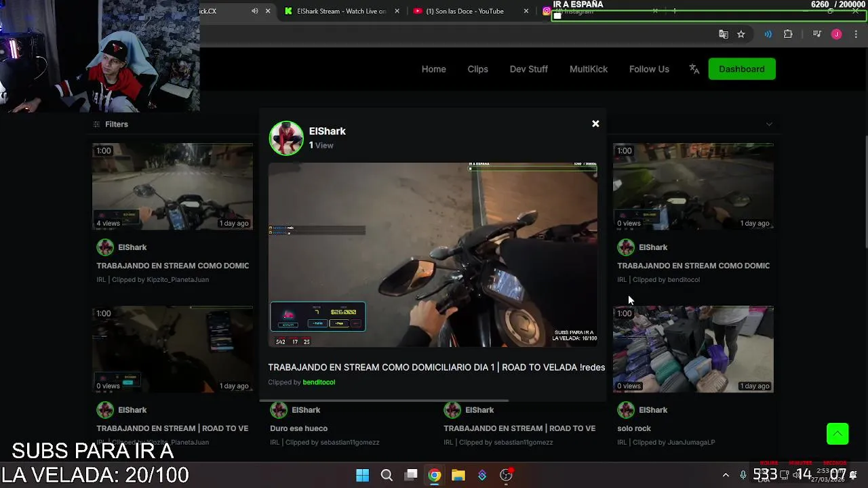
Task: Open the Dashboard page
Action: click(x=742, y=69)
